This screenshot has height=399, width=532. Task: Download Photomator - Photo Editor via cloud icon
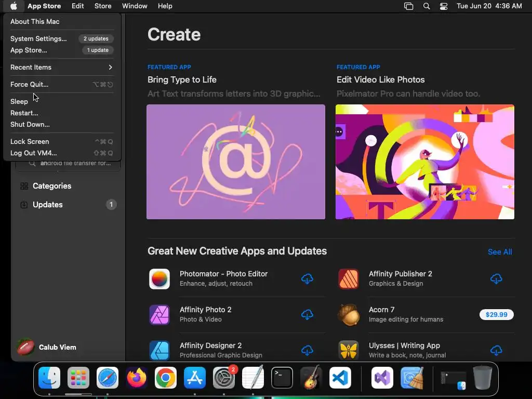[x=307, y=279]
